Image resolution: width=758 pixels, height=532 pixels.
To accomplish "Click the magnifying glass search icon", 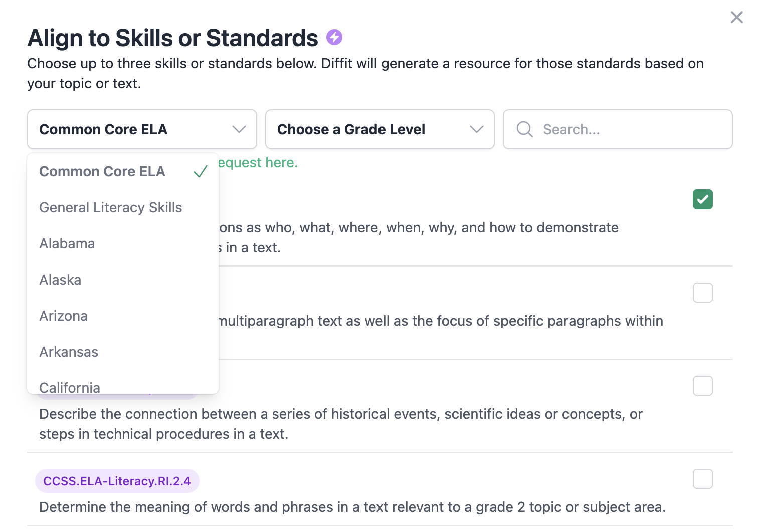I will pyautogui.click(x=524, y=129).
